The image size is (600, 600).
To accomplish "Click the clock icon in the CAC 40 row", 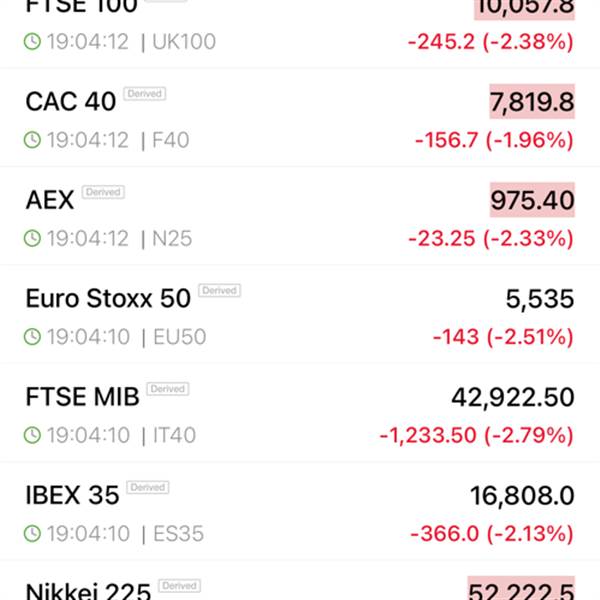I will coord(33,140).
